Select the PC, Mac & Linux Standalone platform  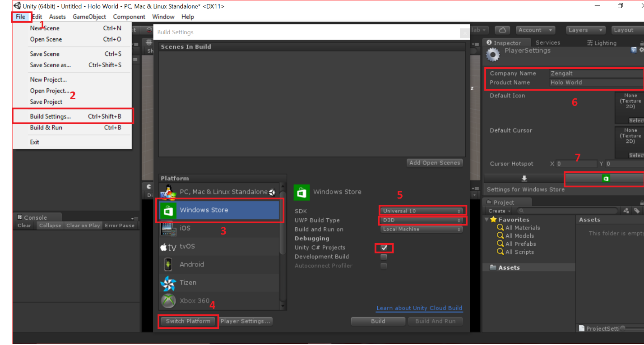coord(219,192)
